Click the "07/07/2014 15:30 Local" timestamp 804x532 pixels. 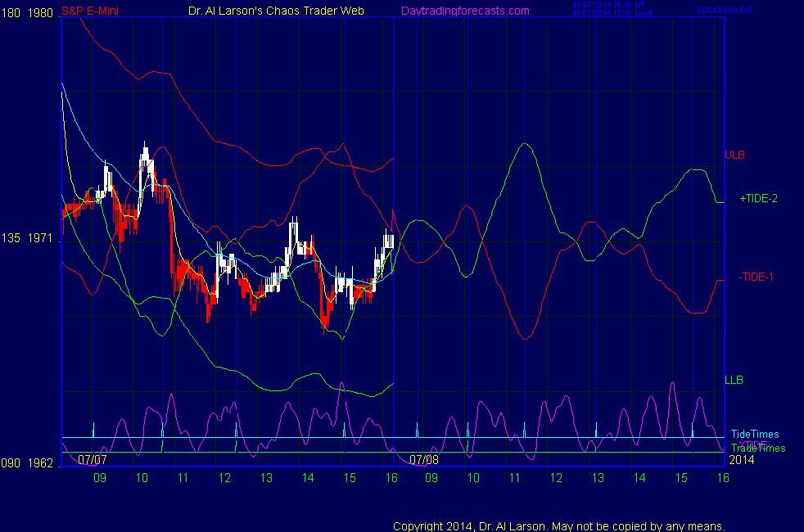click(x=612, y=13)
